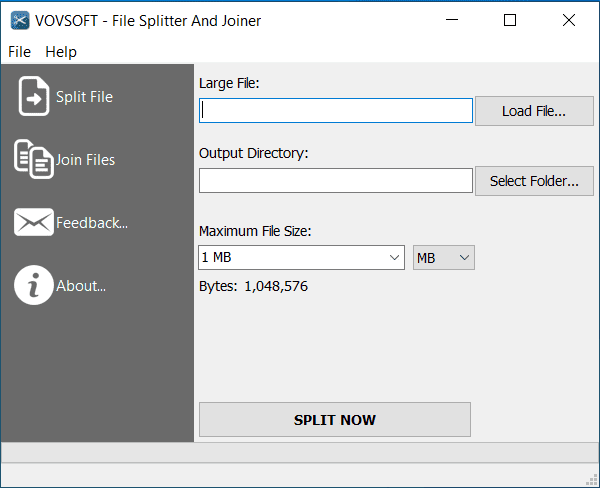
Task: Minimize the File Splitter window
Action: [x=452, y=20]
